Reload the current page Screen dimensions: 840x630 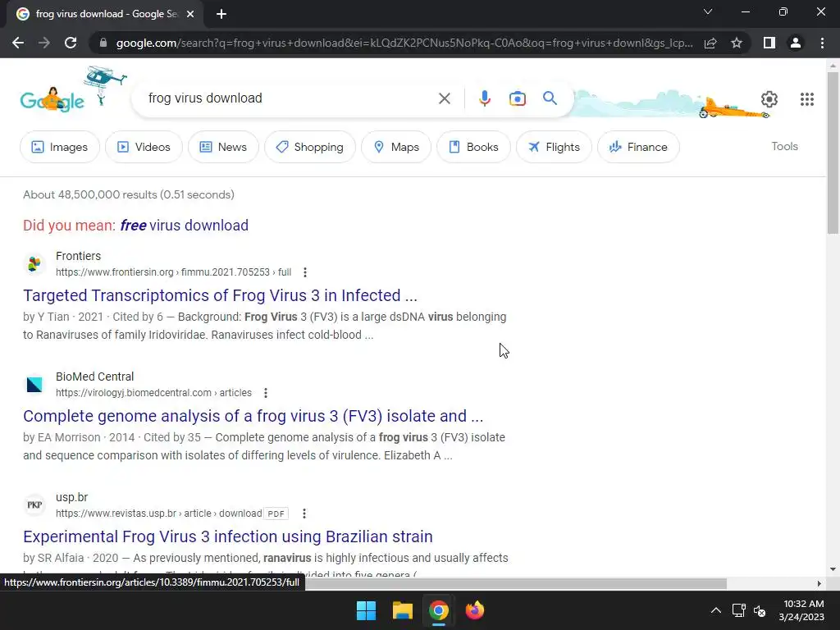71,43
